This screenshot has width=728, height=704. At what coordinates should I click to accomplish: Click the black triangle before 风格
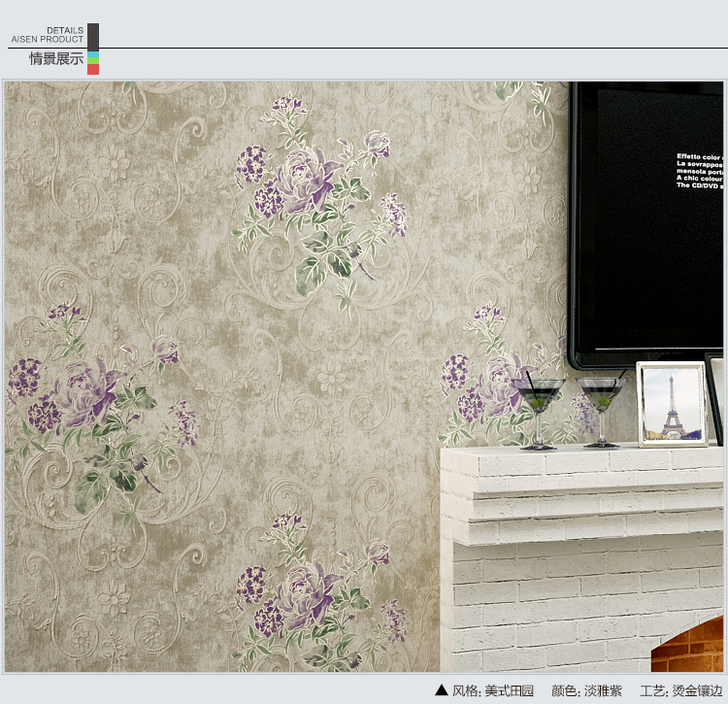coord(442,690)
